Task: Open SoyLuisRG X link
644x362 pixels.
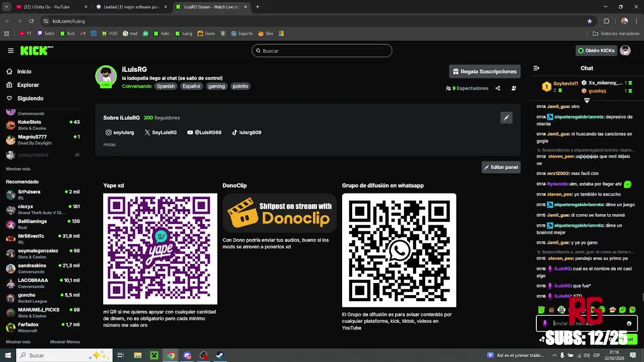Action: [160, 133]
